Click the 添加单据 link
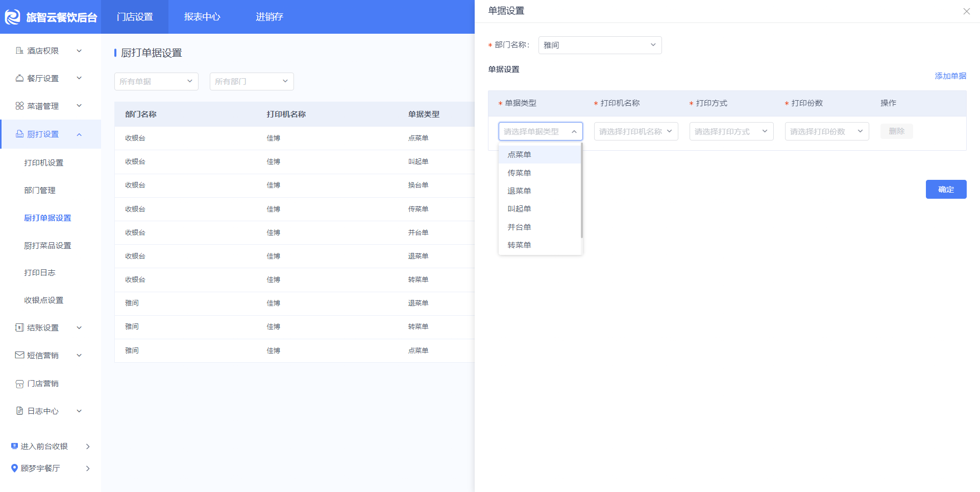Image resolution: width=980 pixels, height=492 pixels. pyautogui.click(x=950, y=76)
